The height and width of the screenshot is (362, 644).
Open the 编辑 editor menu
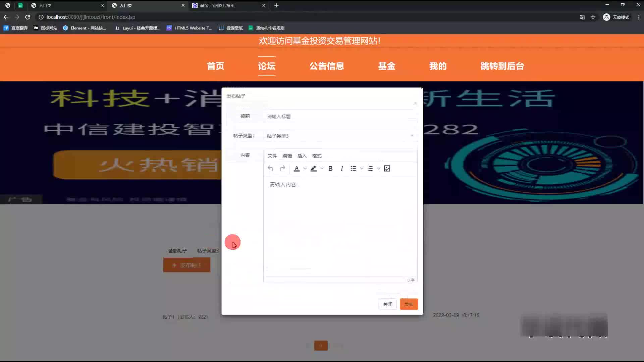(x=287, y=156)
